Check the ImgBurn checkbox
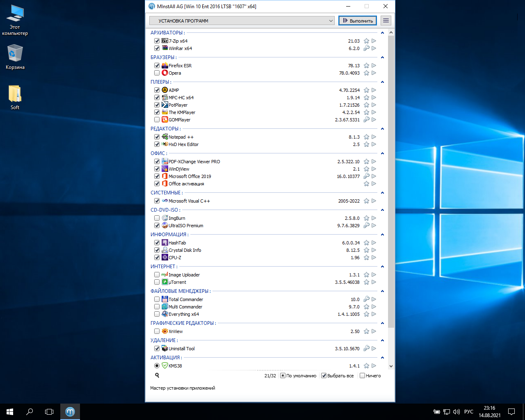Screen dimensions: 525x420 (157, 218)
